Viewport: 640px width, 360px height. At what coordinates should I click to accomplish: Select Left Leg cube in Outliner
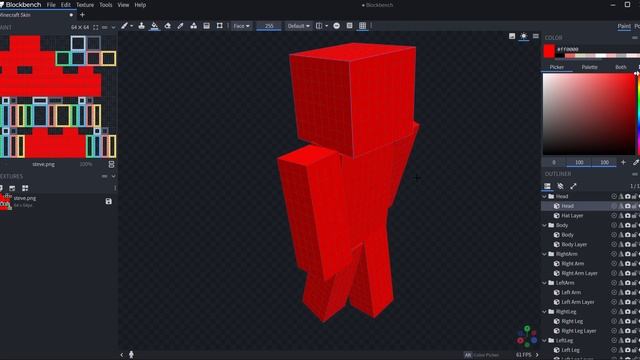pos(570,350)
